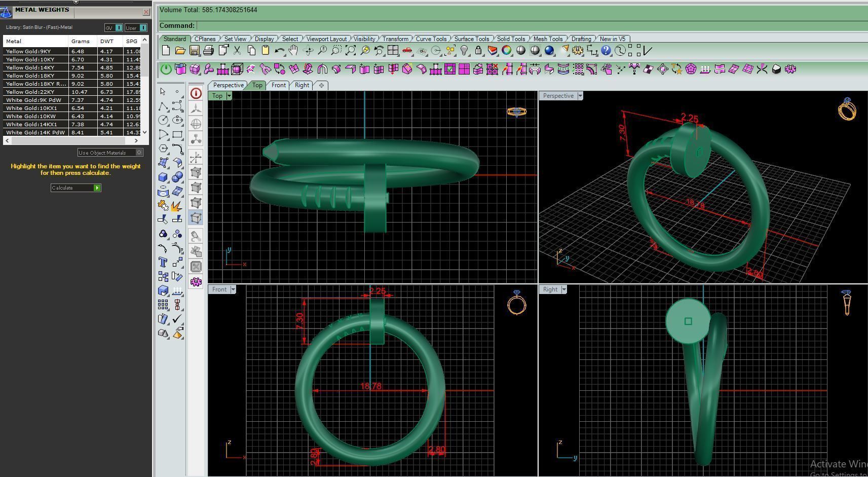Click the metal table scroll-down arrow
The image size is (868, 477).
tap(145, 132)
